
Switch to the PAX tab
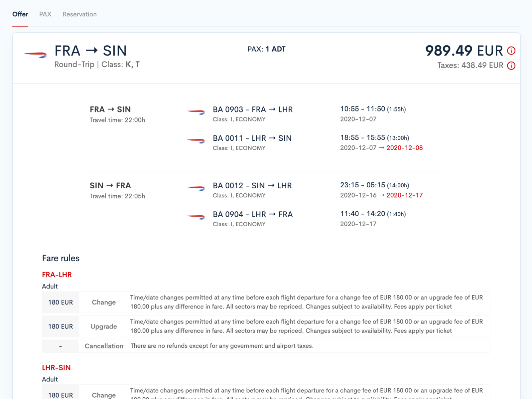(x=45, y=14)
